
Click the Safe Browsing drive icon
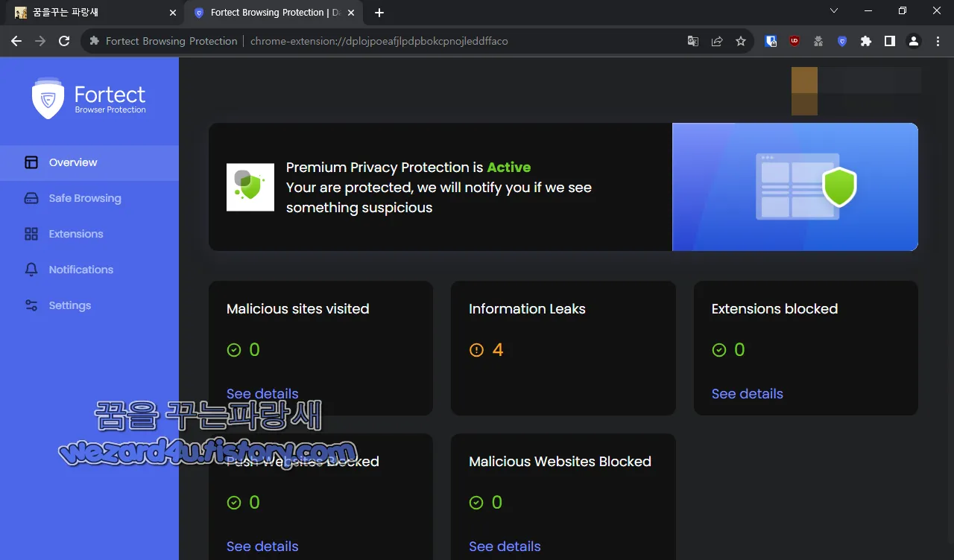pyautogui.click(x=31, y=198)
